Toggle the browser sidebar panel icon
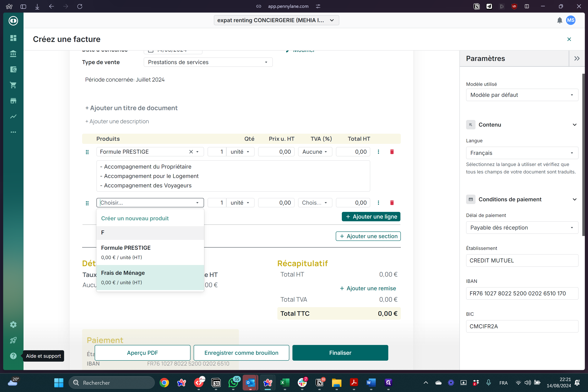Viewport: 588px width, 392px height. 23,6
